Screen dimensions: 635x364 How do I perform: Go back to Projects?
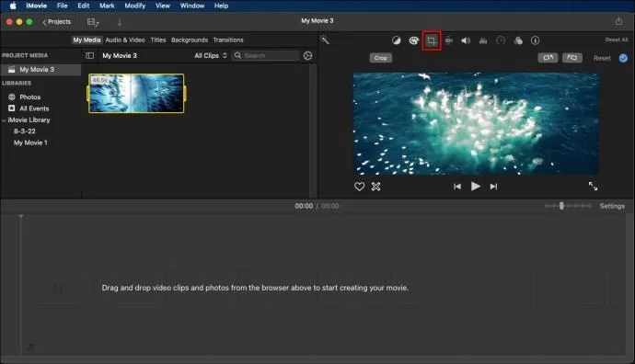pyautogui.click(x=57, y=22)
